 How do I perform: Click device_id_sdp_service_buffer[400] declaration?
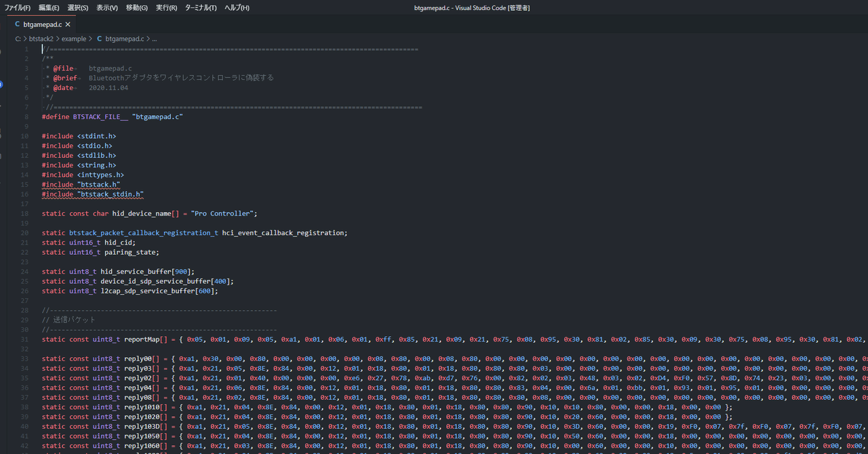coord(165,281)
